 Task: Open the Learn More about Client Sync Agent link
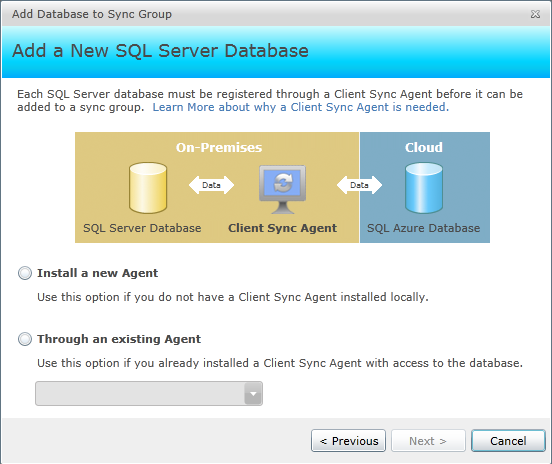pyautogui.click(x=301, y=107)
